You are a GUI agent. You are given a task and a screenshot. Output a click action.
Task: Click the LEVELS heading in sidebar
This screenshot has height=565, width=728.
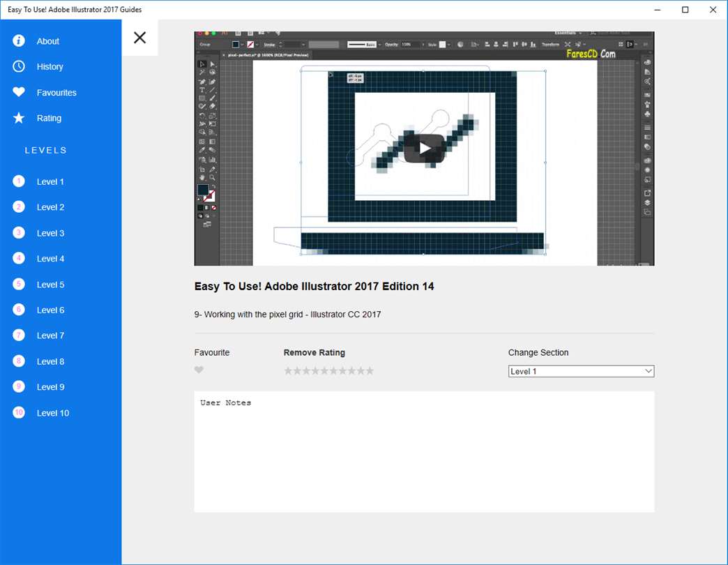point(46,151)
